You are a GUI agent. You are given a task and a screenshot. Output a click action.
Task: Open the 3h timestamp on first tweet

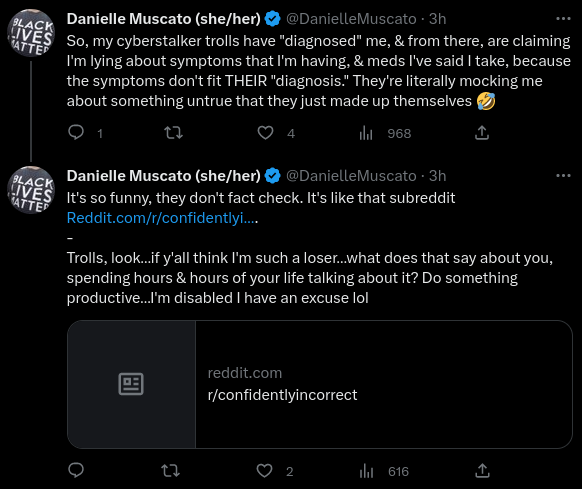(x=437, y=19)
